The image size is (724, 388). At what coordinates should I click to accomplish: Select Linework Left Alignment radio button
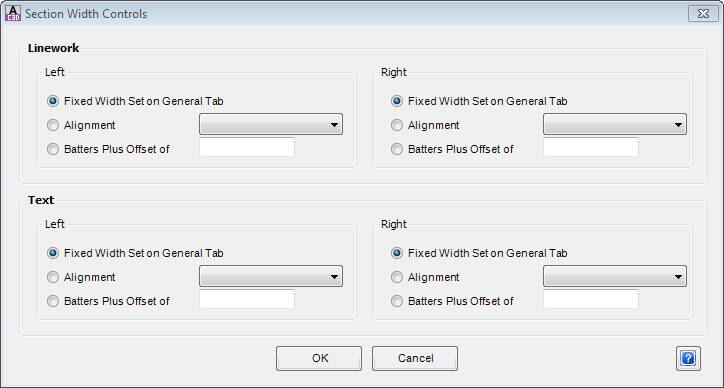53,125
